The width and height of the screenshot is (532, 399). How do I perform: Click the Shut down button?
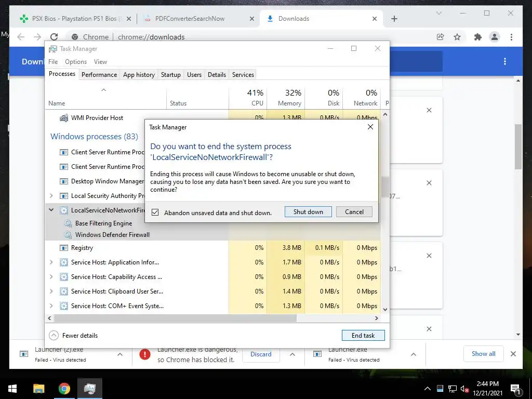[308, 212]
